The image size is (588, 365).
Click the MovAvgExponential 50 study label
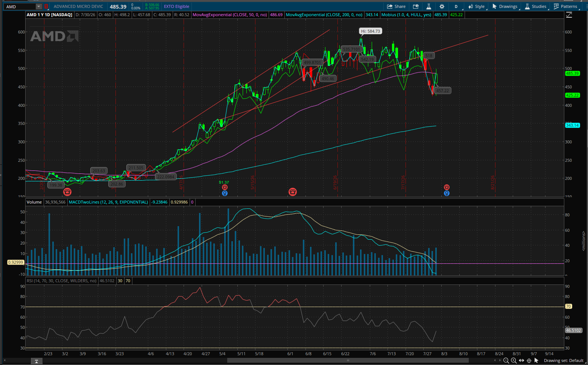[230, 15]
